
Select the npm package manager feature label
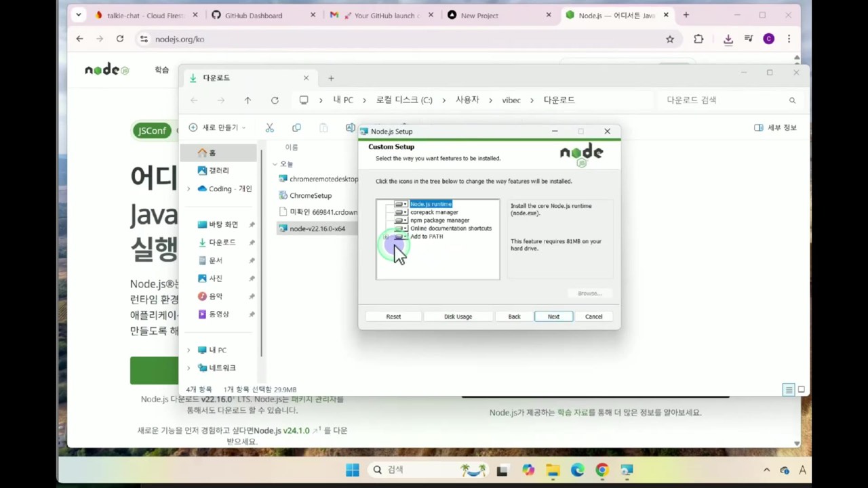pos(439,220)
